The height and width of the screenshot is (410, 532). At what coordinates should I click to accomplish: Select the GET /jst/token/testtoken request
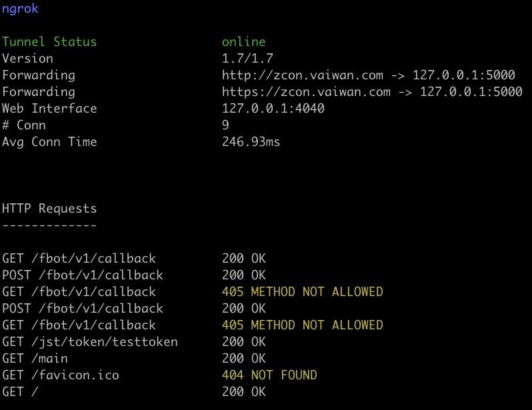click(x=90, y=342)
